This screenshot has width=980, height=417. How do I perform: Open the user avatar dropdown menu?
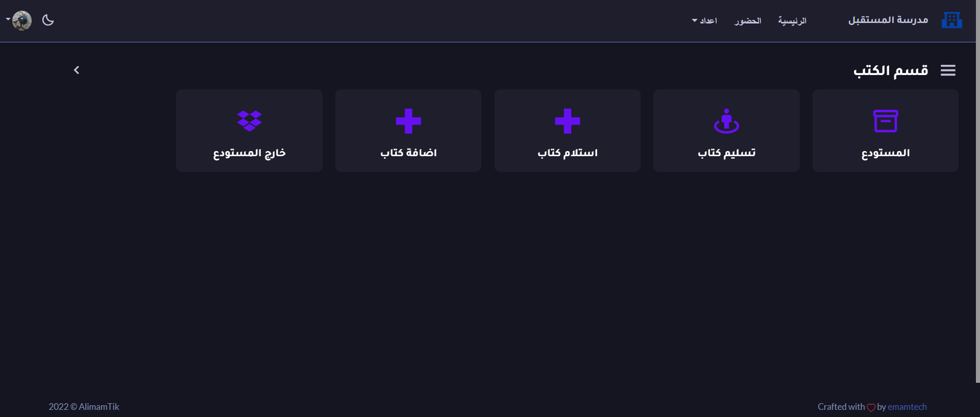[x=20, y=20]
